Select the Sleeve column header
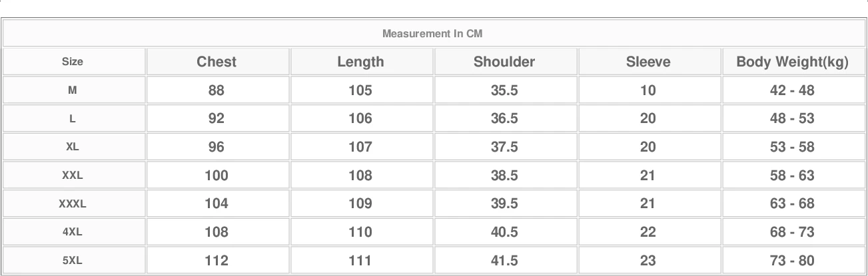The height and width of the screenshot is (276, 868). tap(648, 62)
